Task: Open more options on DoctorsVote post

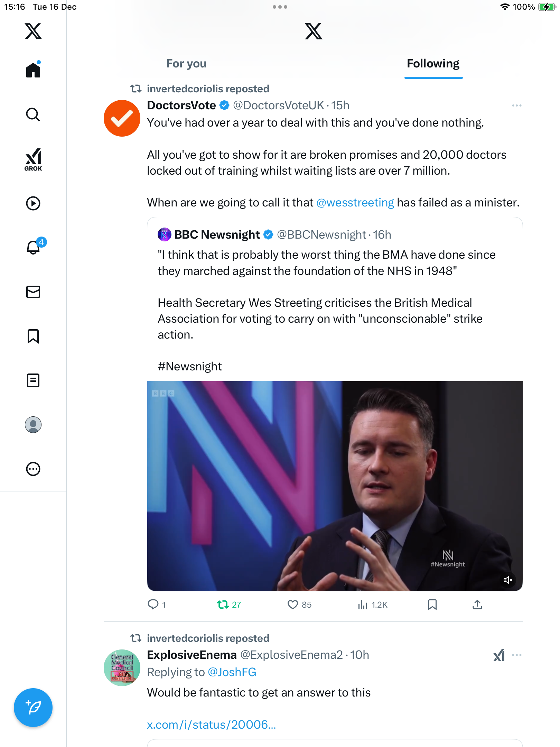Action: tap(516, 105)
